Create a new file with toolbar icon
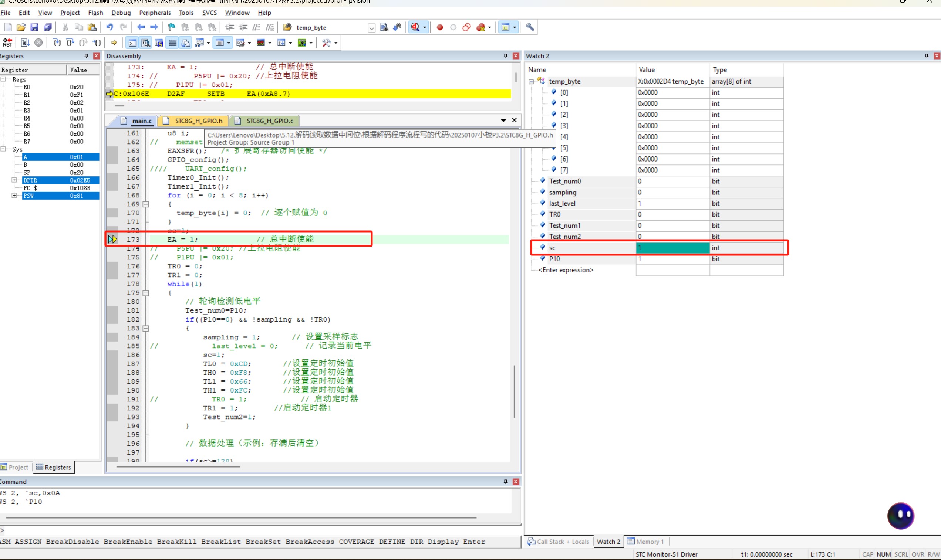This screenshot has width=941, height=560. [8, 27]
